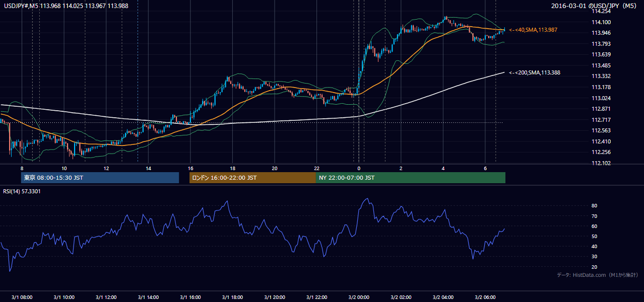Click the RSI 80 level label
The width and height of the screenshot is (644, 302).
594,206
